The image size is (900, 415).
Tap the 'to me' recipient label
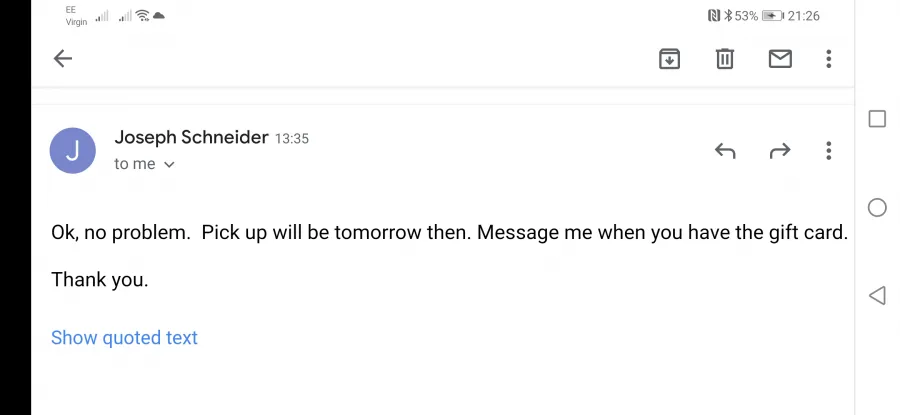click(x=135, y=164)
